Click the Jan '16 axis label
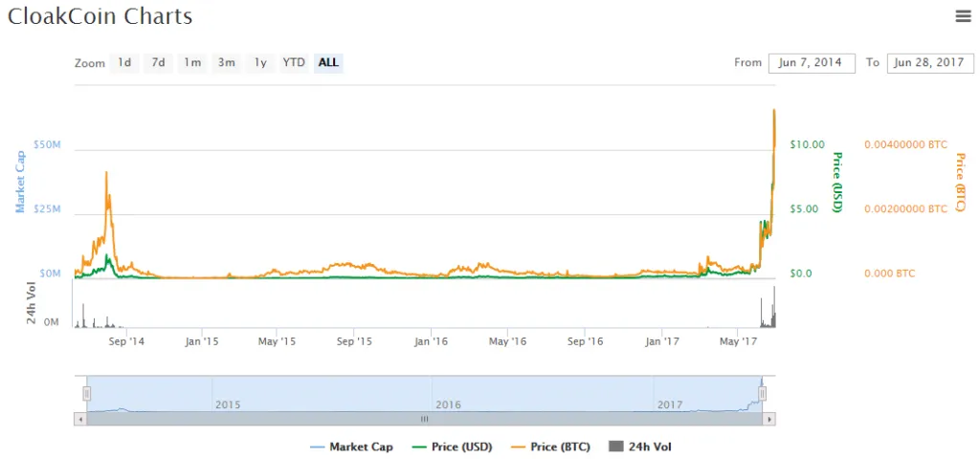This screenshot has width=980, height=459. [x=432, y=341]
